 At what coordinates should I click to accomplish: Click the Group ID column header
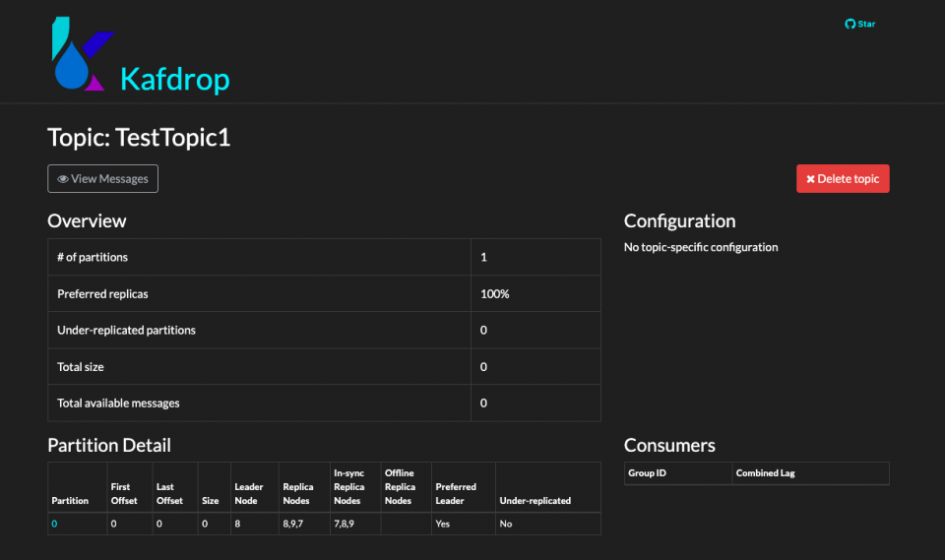tap(647, 473)
